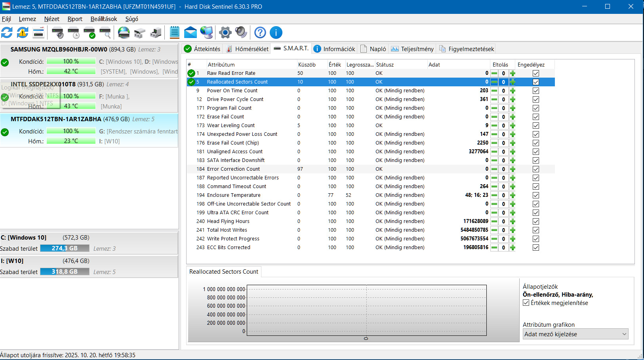Switch to the Hőmérséklet tab

247,49
